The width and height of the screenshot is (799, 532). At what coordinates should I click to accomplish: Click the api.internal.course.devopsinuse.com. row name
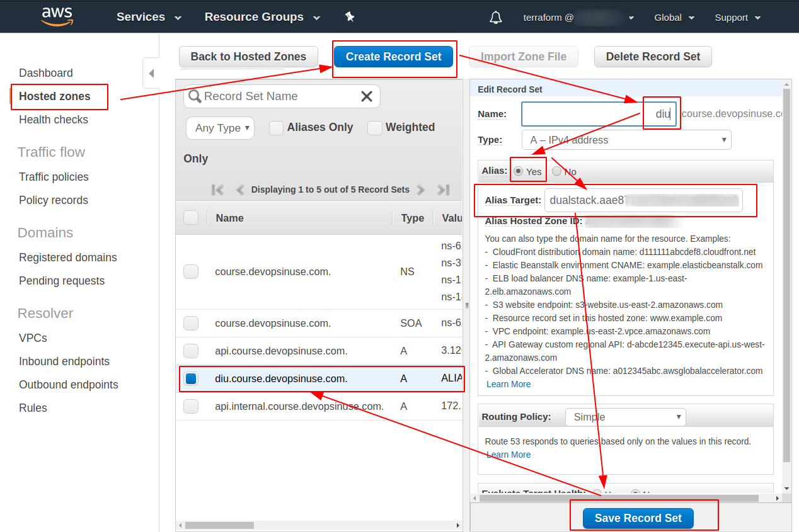click(299, 407)
